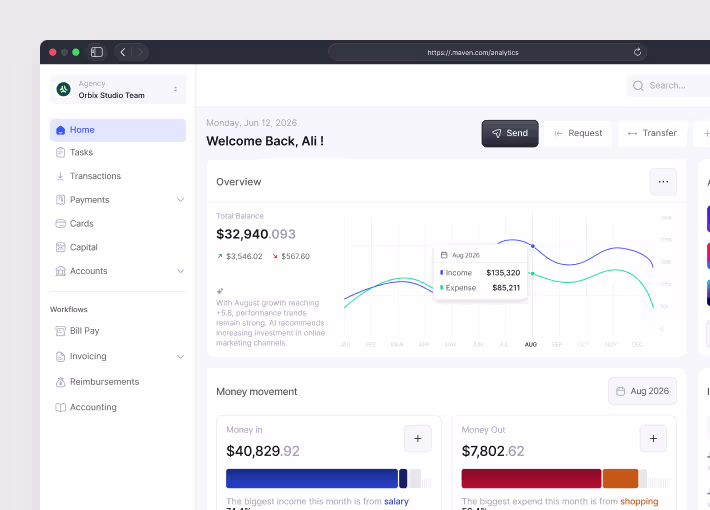This screenshot has width=710, height=510.
Task: Click the Accounts bank icon
Action: tap(60, 271)
